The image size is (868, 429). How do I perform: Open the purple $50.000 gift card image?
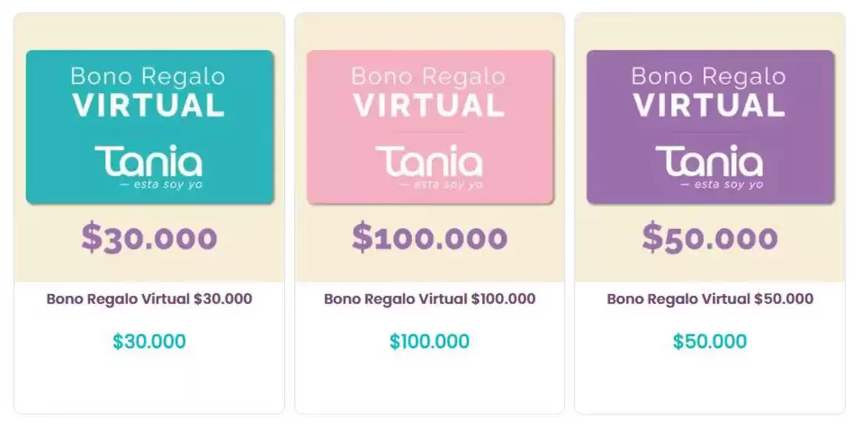710,127
